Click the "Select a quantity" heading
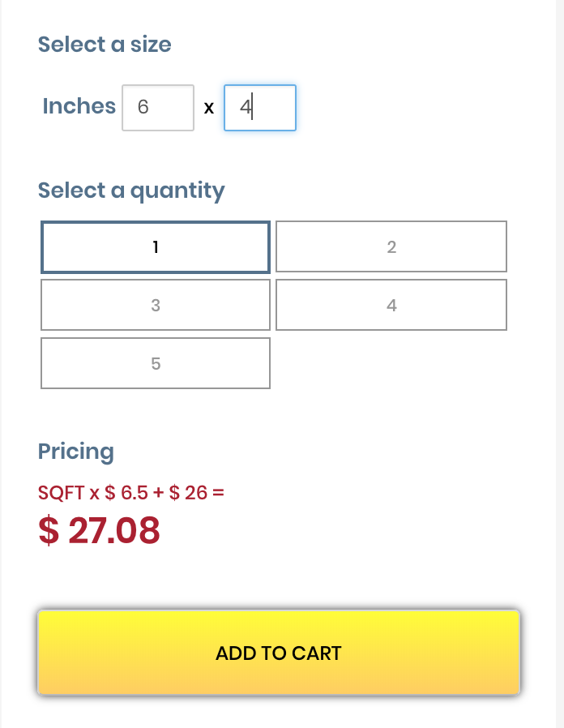564x728 pixels. (131, 191)
